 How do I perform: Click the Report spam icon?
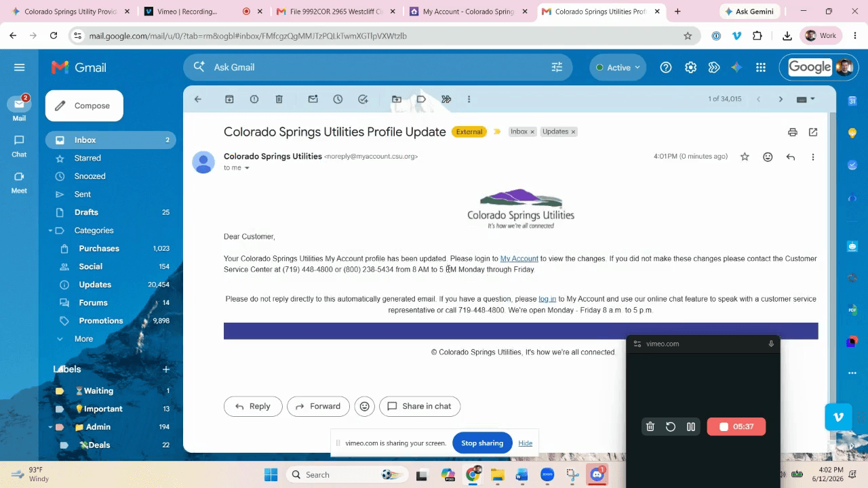[254, 99]
